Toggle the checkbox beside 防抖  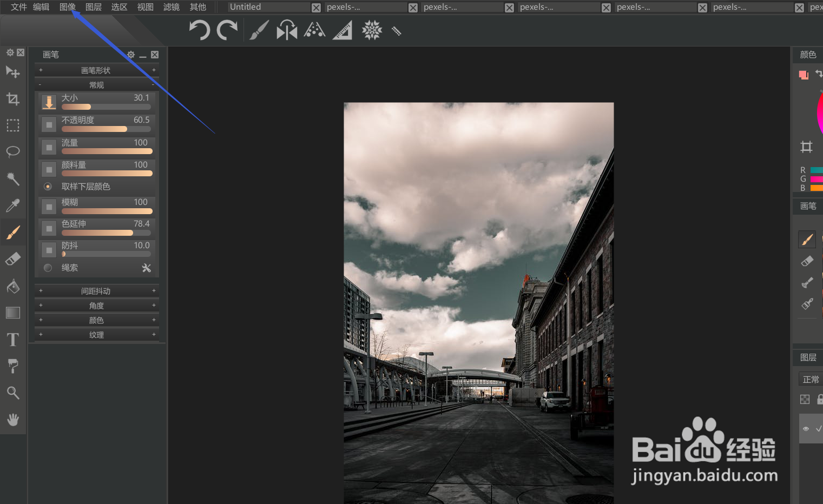[49, 250]
